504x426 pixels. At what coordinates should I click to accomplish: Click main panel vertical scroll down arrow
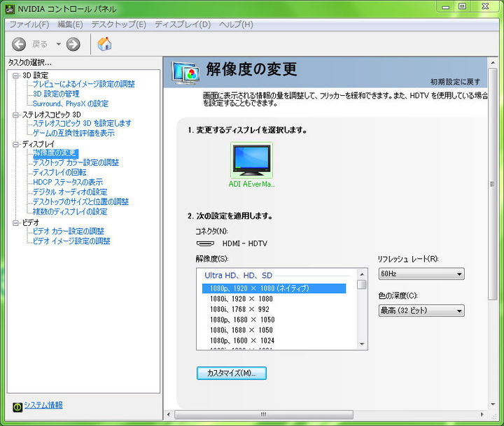click(492, 404)
